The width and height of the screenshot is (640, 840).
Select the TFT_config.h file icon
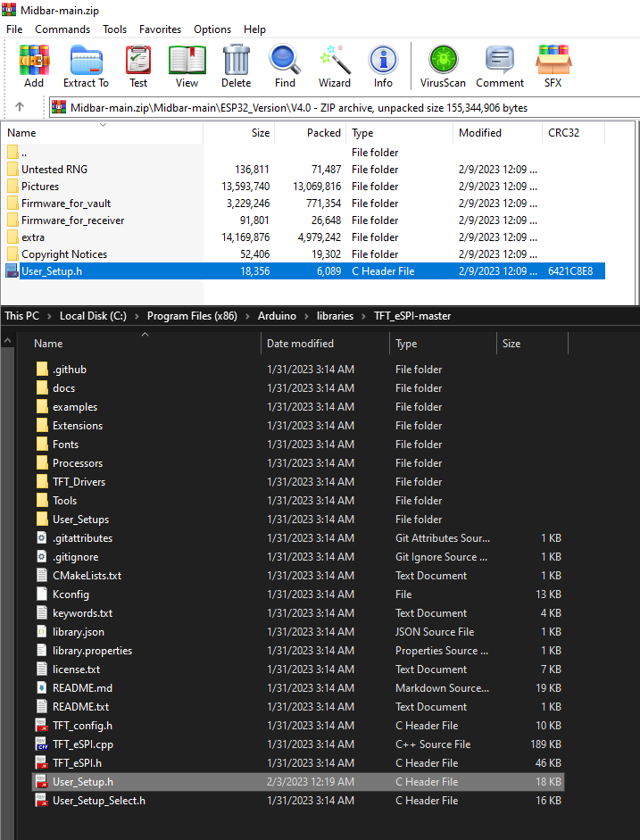coord(42,726)
